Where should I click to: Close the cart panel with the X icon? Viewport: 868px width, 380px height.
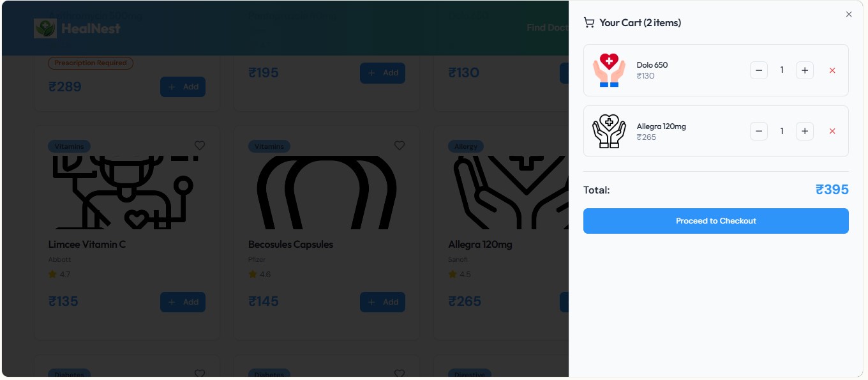click(x=849, y=14)
